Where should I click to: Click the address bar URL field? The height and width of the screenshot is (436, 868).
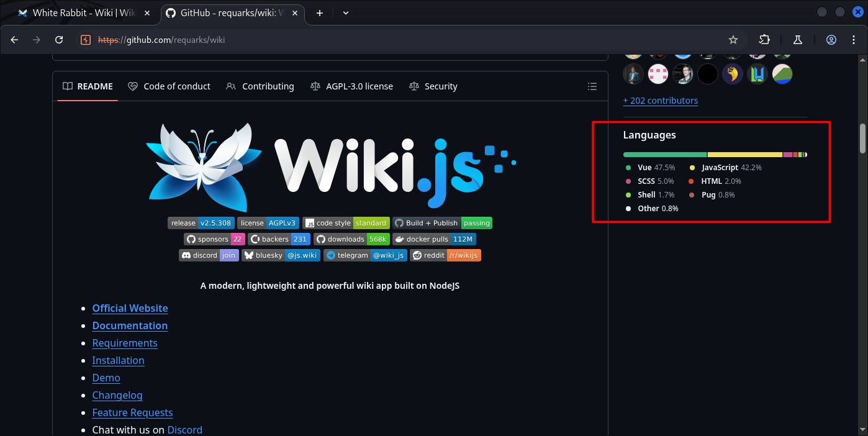coord(373,40)
